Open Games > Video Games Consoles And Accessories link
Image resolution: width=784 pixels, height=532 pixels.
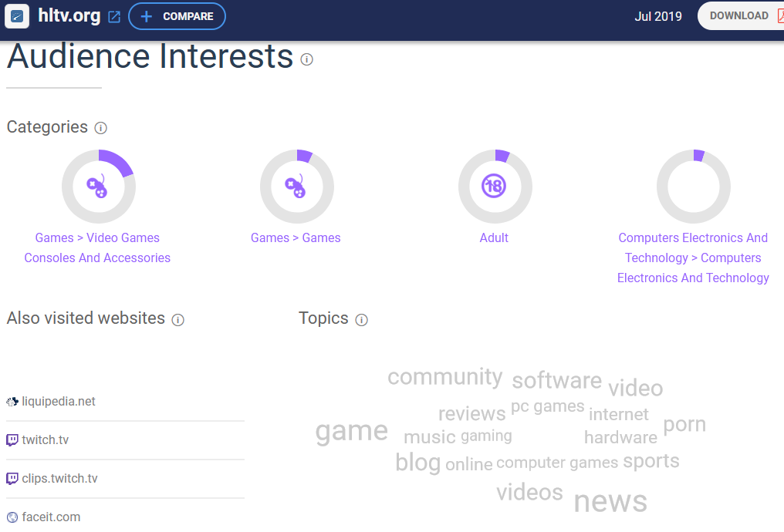[x=97, y=247]
